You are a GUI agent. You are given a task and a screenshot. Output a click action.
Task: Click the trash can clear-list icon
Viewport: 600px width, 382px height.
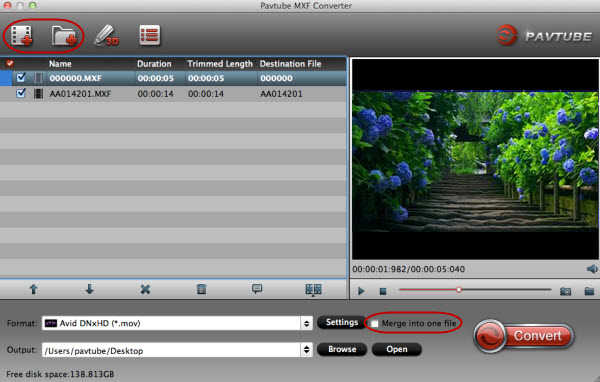point(201,289)
